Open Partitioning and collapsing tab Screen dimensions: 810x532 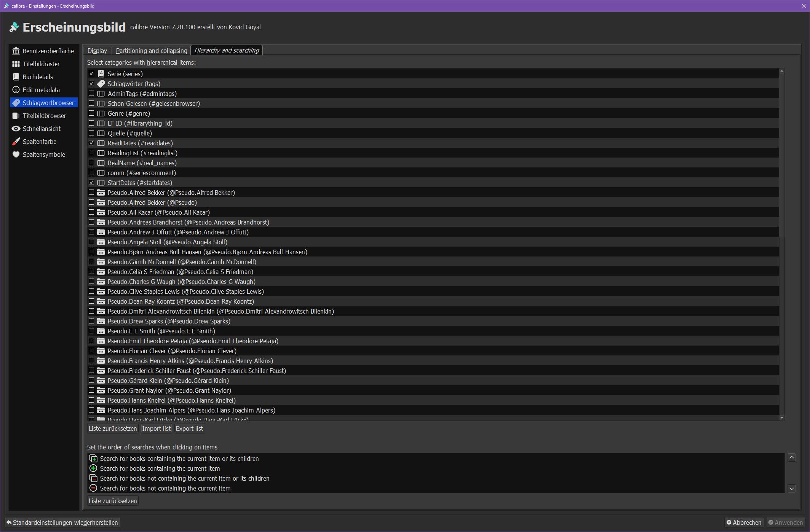click(152, 51)
